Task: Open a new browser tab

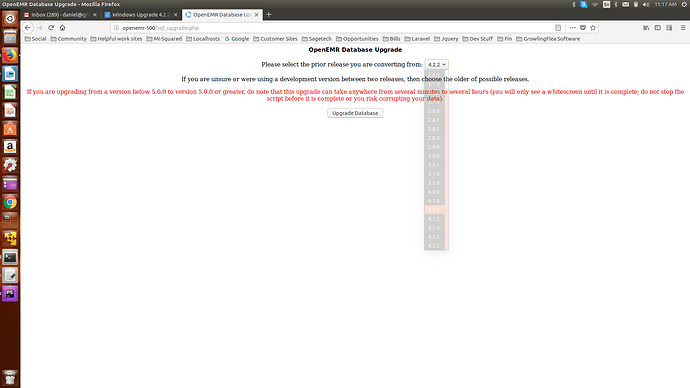Action: 268,15
